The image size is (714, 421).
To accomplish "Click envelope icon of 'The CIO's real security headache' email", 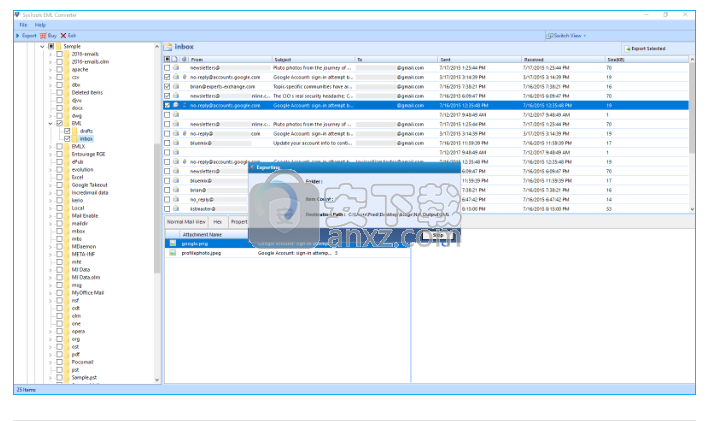I will (x=176, y=96).
